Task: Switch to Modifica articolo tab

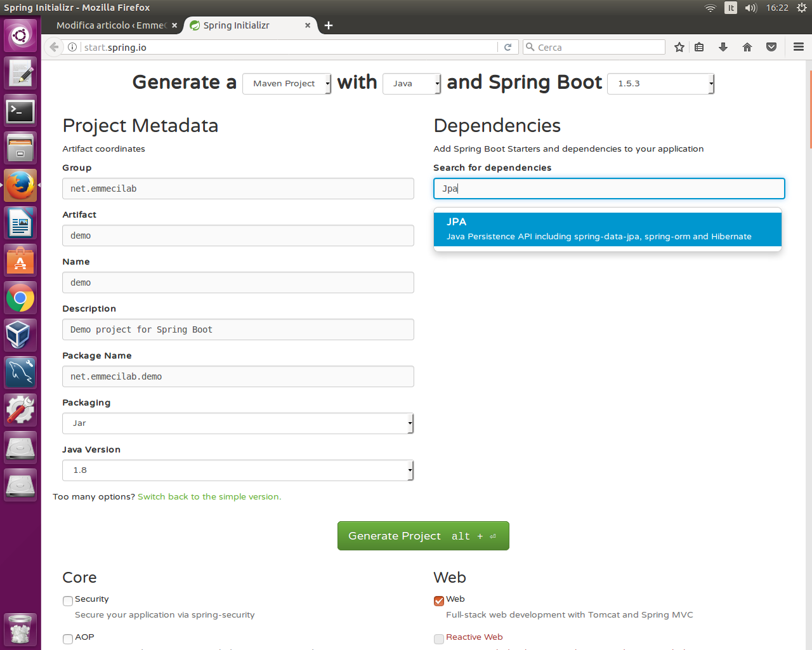Action: pos(111,25)
